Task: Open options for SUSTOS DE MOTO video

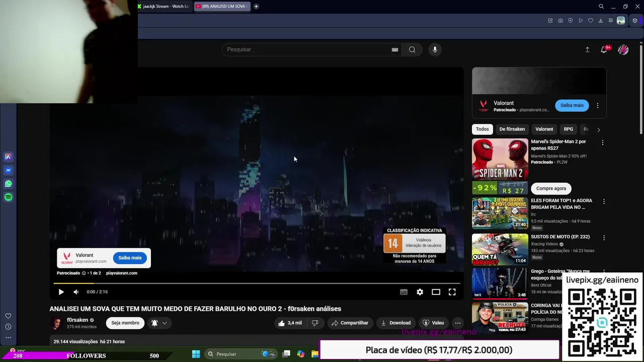Action: point(604,237)
